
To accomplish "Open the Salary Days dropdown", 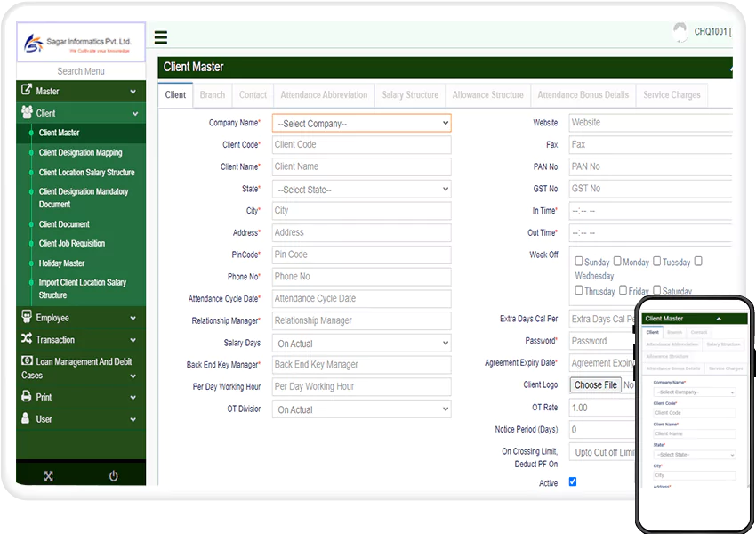I will click(361, 344).
